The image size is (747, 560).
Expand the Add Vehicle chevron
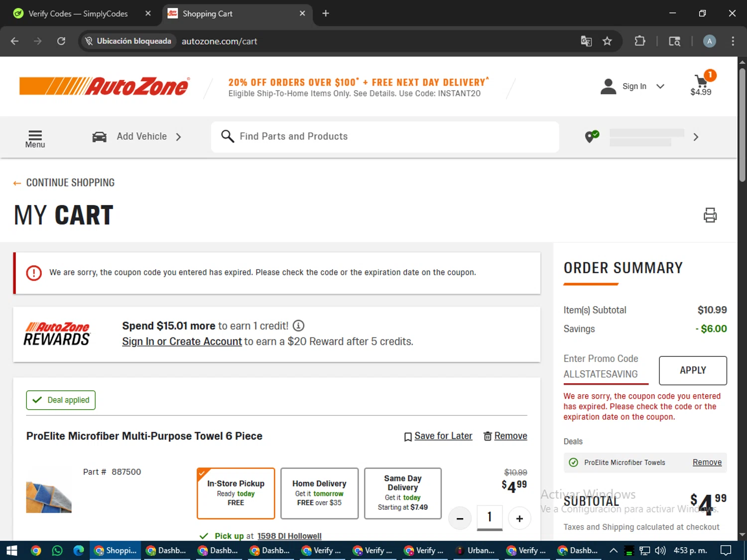tap(178, 137)
